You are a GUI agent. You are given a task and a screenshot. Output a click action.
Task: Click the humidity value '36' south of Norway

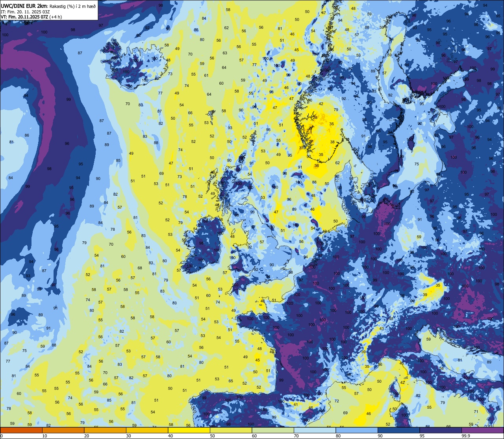coord(317,166)
